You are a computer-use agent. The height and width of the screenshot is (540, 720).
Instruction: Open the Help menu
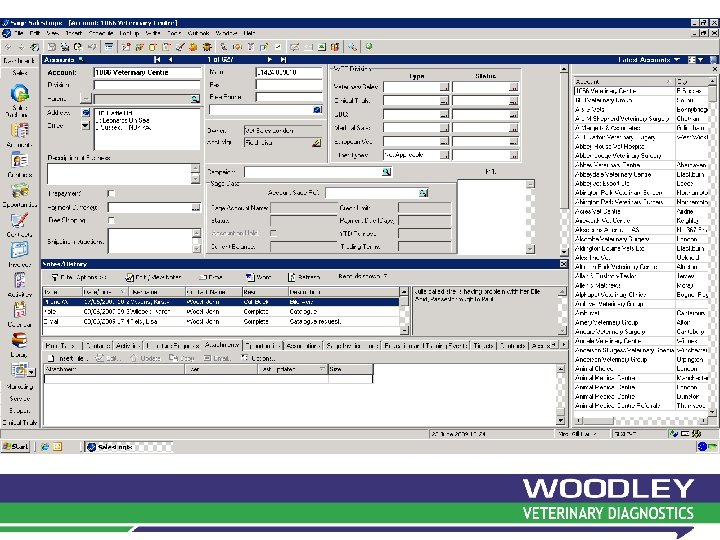point(249,34)
